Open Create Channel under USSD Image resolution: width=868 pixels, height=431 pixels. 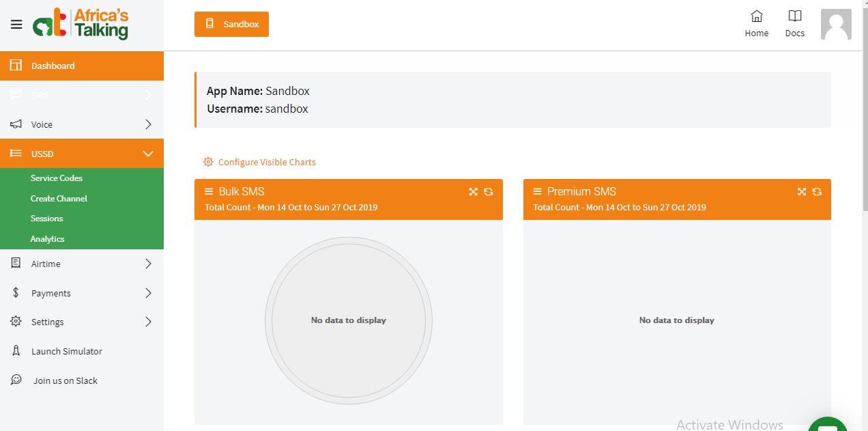click(59, 198)
